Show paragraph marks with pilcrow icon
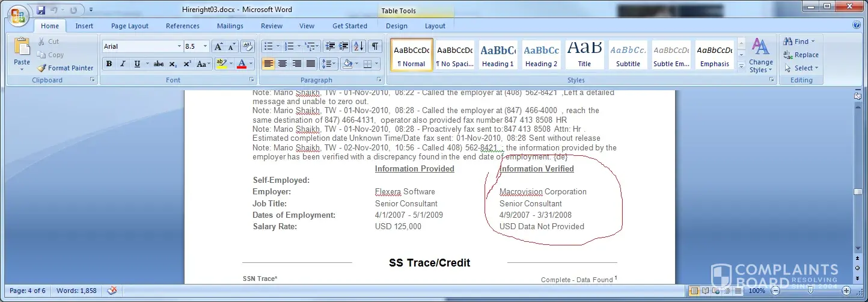This screenshot has width=868, height=302. point(374,46)
